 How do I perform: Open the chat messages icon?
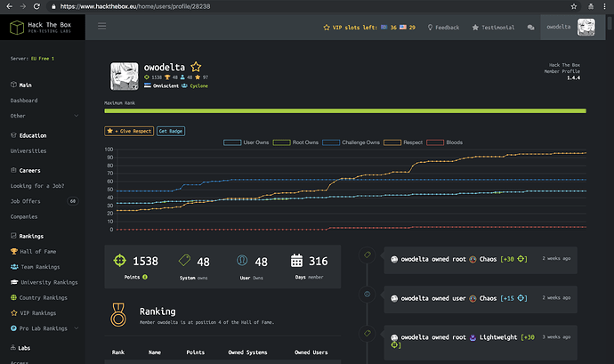pos(530,28)
